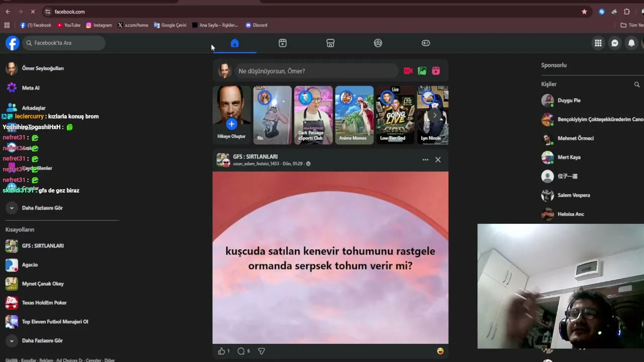Click the Facebook logo
The width and height of the screenshot is (644, 362).
click(13, 43)
